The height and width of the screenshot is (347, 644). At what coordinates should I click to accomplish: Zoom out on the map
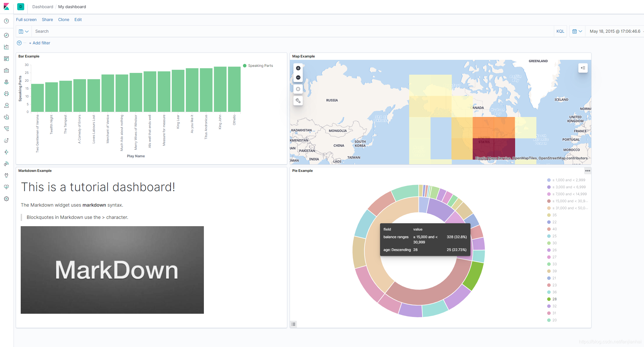[x=298, y=78]
